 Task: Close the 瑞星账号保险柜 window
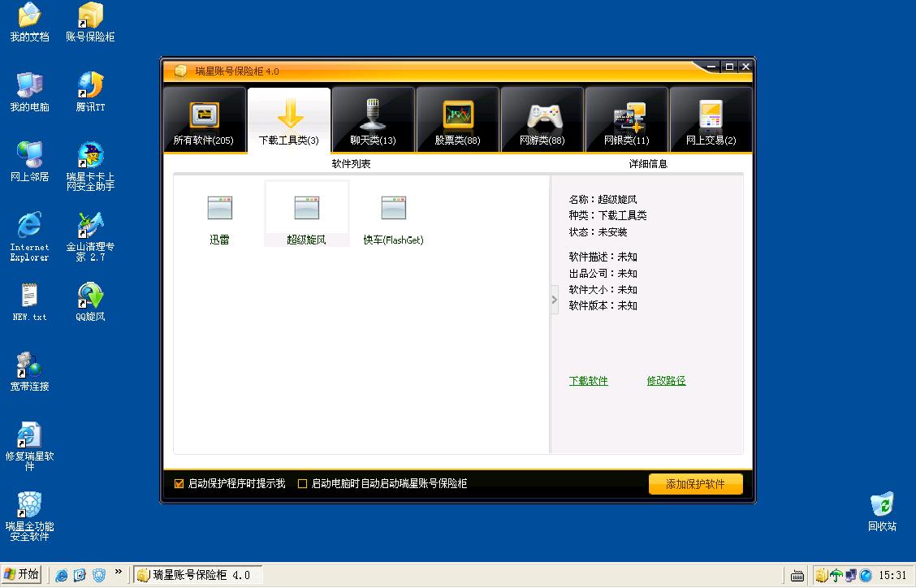tap(745, 67)
